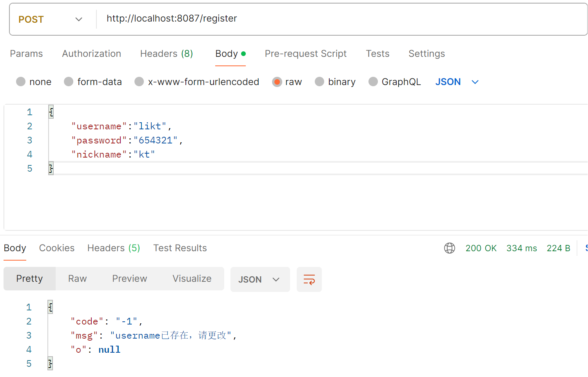
Task: Open the request Headers (8) tab
Action: [x=167, y=54]
